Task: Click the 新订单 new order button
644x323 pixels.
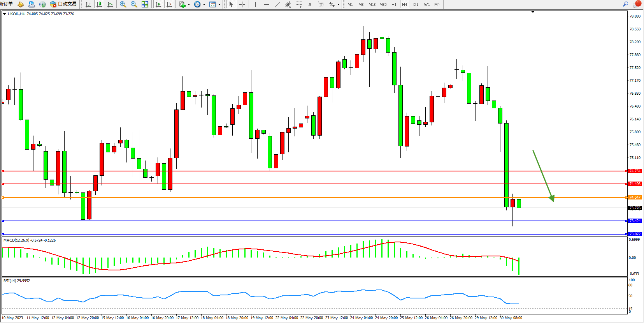Action: [x=7, y=4]
